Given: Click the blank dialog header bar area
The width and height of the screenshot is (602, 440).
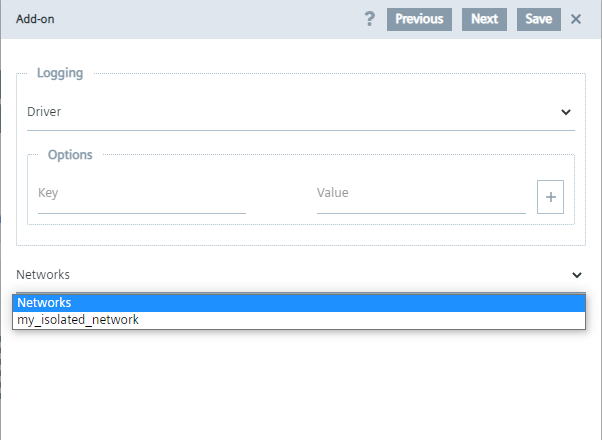Looking at the screenshot, I should (x=200, y=19).
